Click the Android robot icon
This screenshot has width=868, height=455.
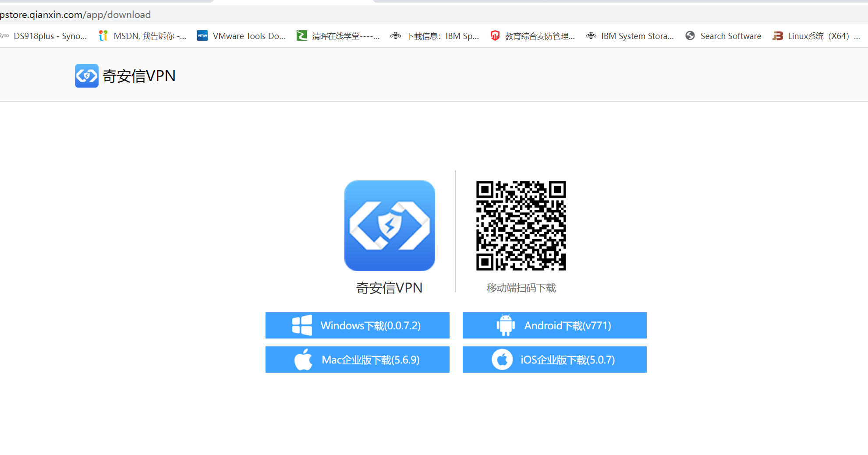point(506,325)
